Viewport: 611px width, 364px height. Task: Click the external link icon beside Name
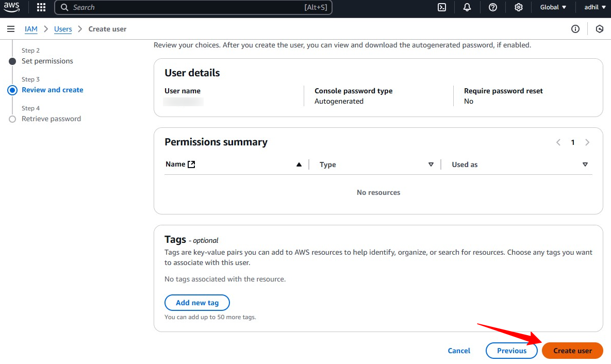(191, 164)
